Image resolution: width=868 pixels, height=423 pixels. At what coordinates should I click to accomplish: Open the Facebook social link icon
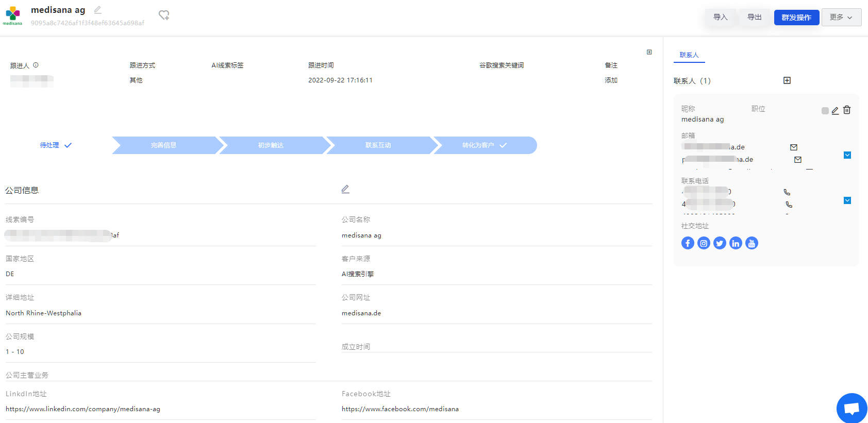click(688, 243)
